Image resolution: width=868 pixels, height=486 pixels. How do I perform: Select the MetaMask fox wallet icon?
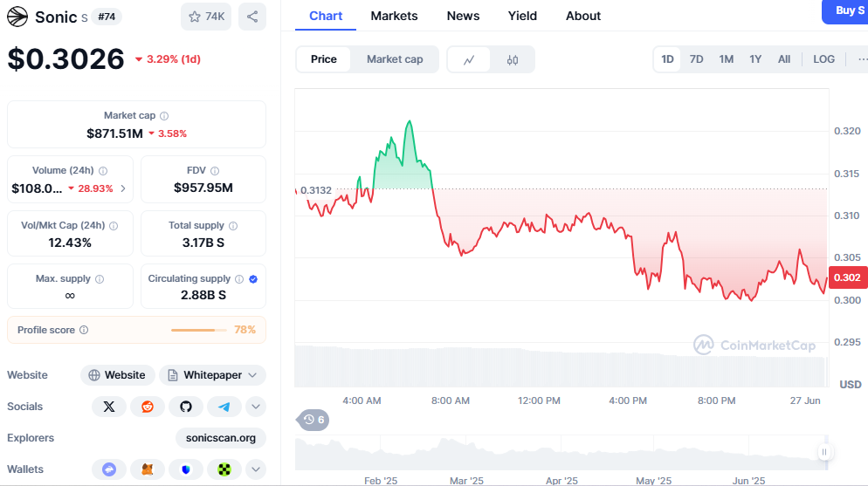tap(148, 469)
